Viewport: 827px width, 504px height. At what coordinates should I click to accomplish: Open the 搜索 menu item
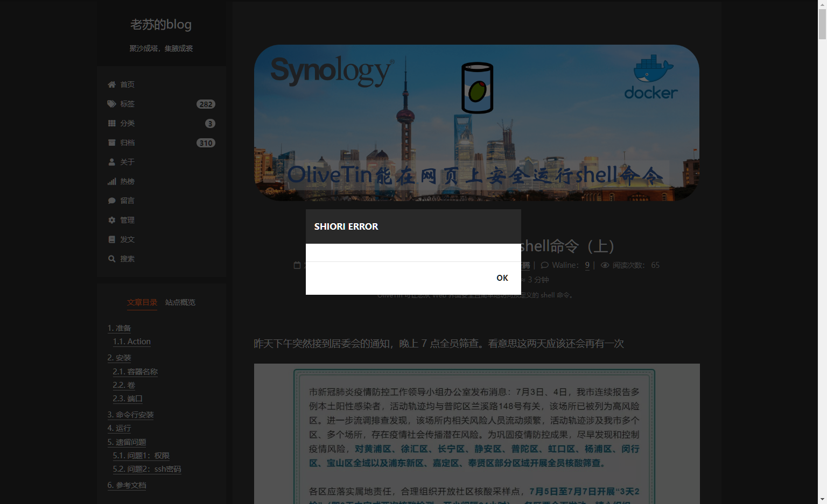pos(161,259)
